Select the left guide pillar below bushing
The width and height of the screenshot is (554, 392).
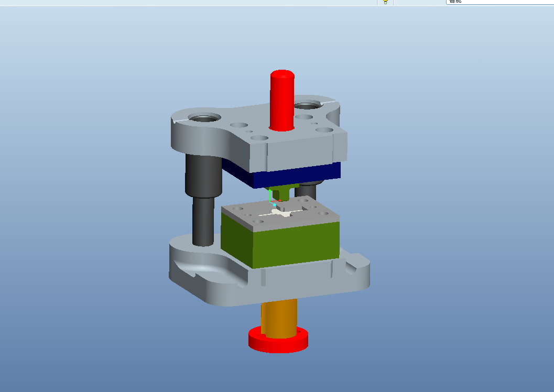[203, 222]
